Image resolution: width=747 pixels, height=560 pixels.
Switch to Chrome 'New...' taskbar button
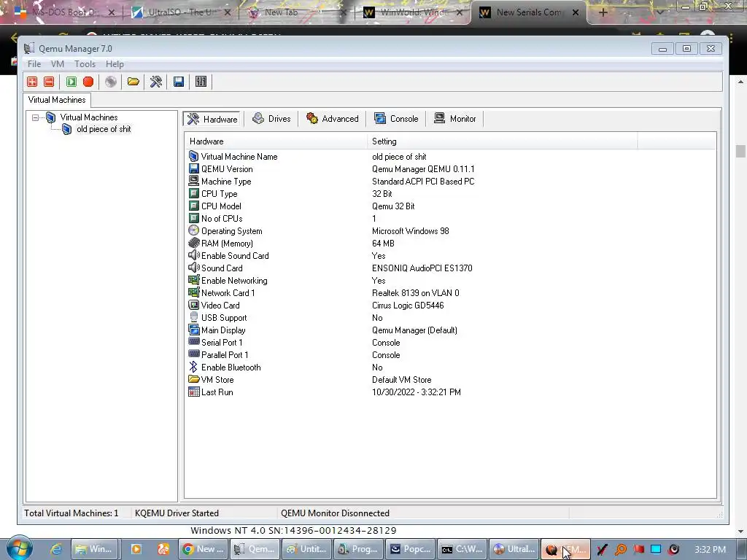pyautogui.click(x=204, y=549)
